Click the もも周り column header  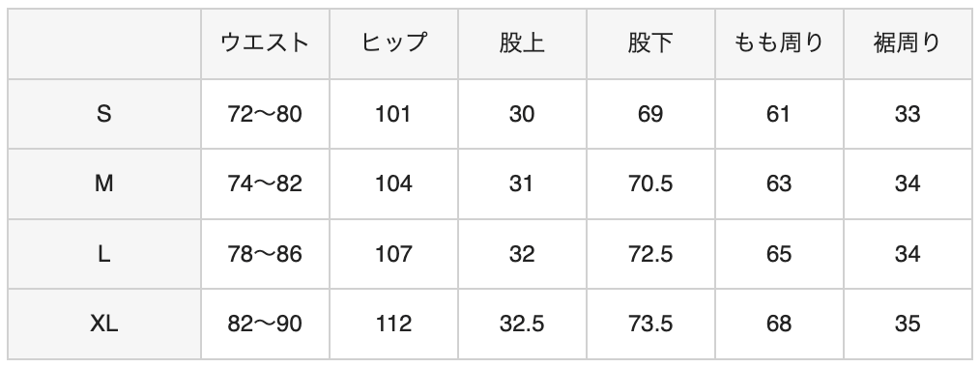coord(779,43)
